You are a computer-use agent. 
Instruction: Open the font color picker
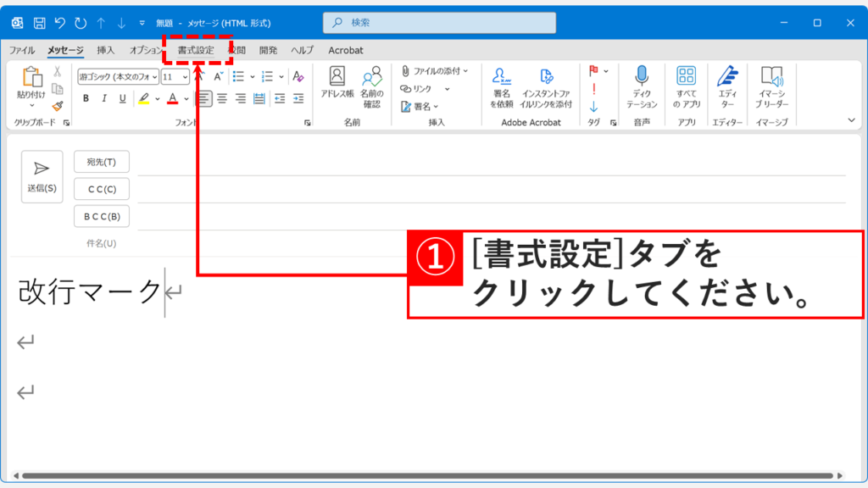coord(172,99)
